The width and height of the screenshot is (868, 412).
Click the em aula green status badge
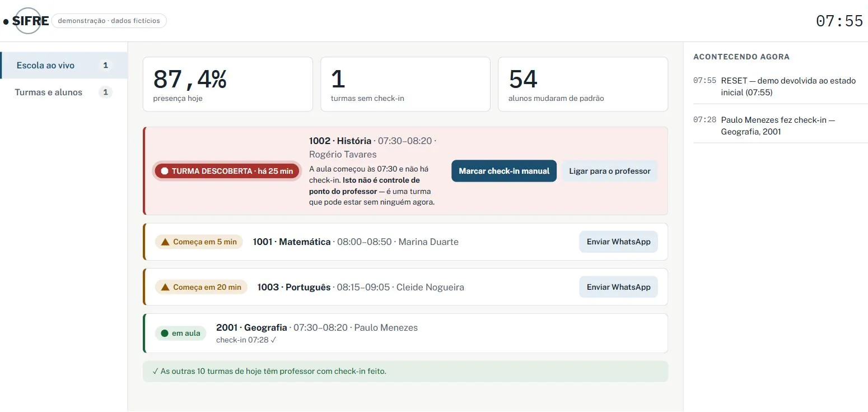pyautogui.click(x=180, y=333)
